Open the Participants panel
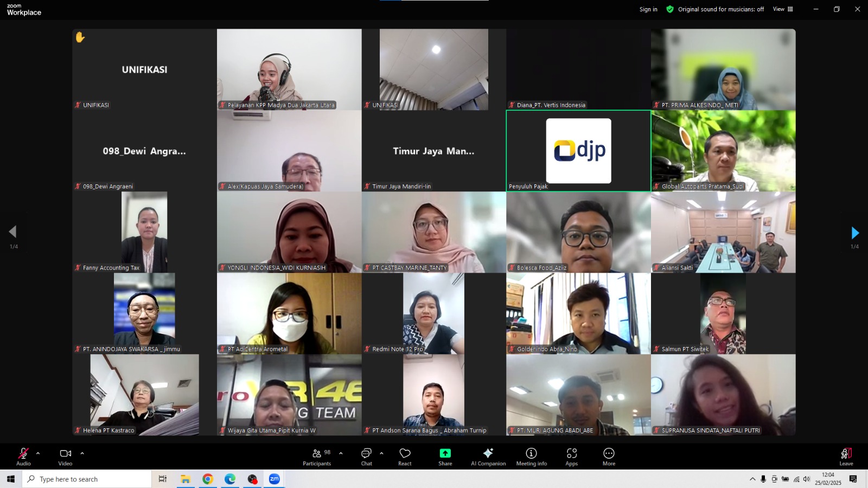868x488 pixels. [x=317, y=457]
